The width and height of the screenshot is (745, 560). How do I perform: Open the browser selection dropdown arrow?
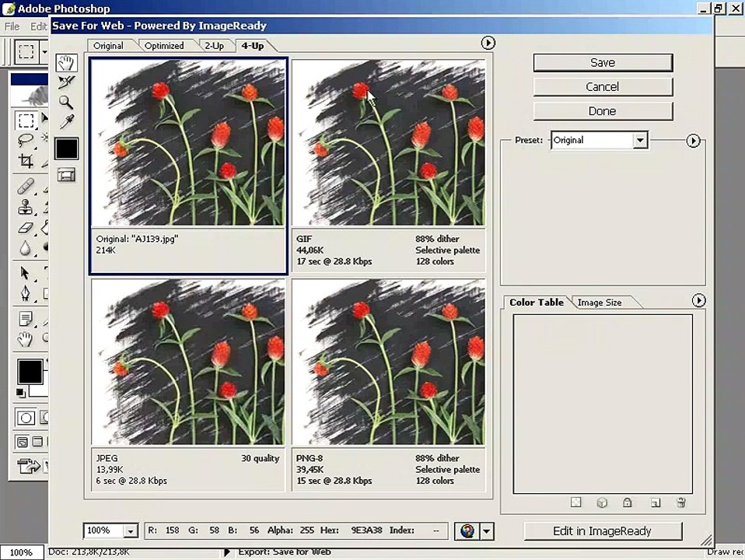[487, 530]
